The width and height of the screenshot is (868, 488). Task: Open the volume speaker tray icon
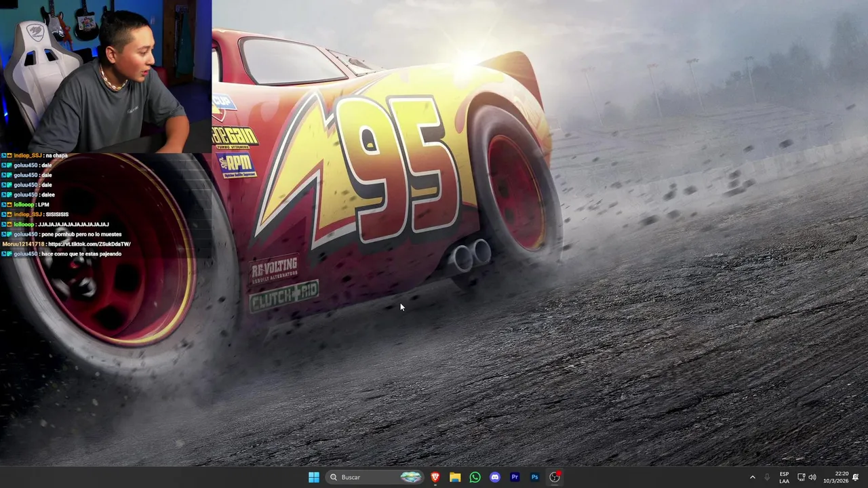coord(812,477)
